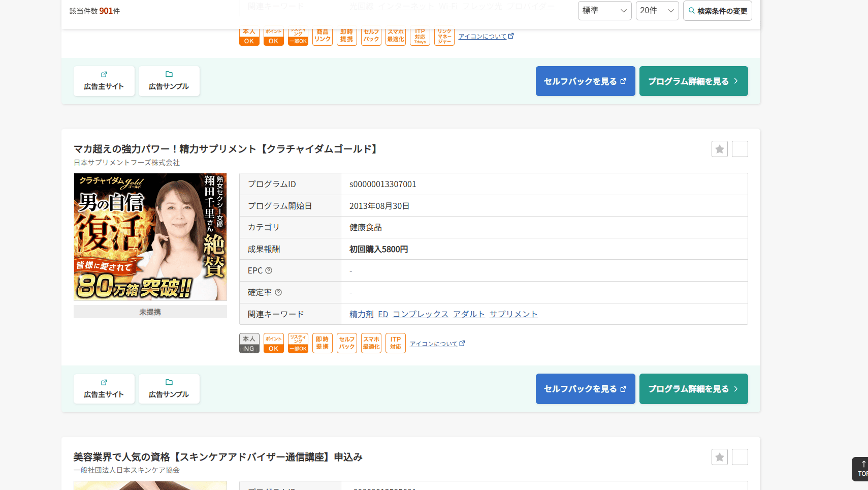Tick the checkbox for クラチャイダムゴールド program
868x490 pixels.
(740, 149)
